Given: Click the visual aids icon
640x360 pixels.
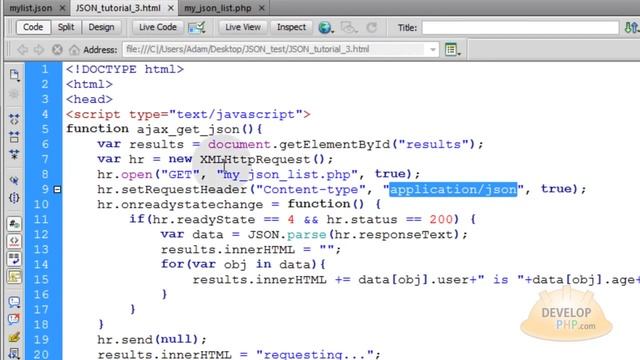Looking at the screenshot, I should click(x=349, y=27).
